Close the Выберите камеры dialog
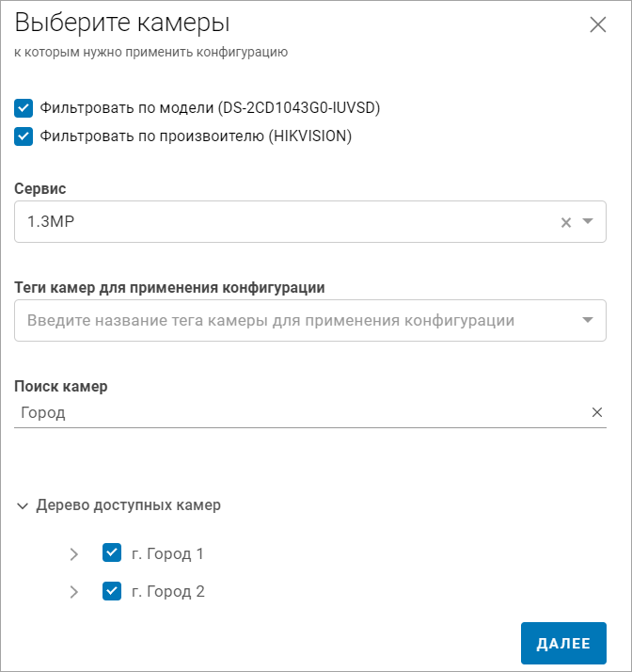632x672 pixels. pyautogui.click(x=598, y=25)
